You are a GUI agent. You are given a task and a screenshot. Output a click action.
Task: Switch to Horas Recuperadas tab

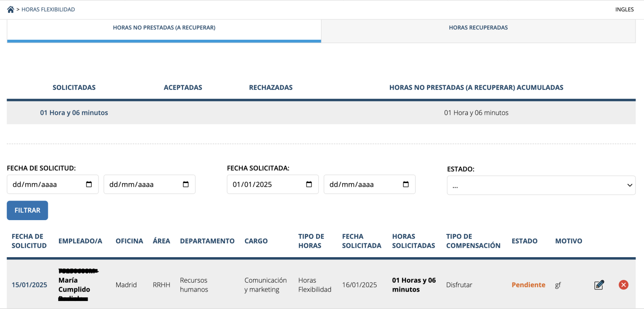click(x=478, y=28)
